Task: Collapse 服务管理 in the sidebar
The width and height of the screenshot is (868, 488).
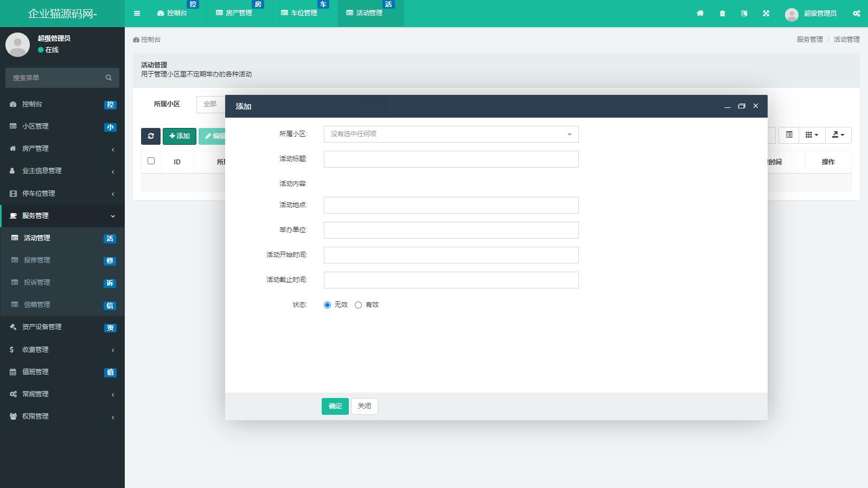Action: tap(62, 216)
